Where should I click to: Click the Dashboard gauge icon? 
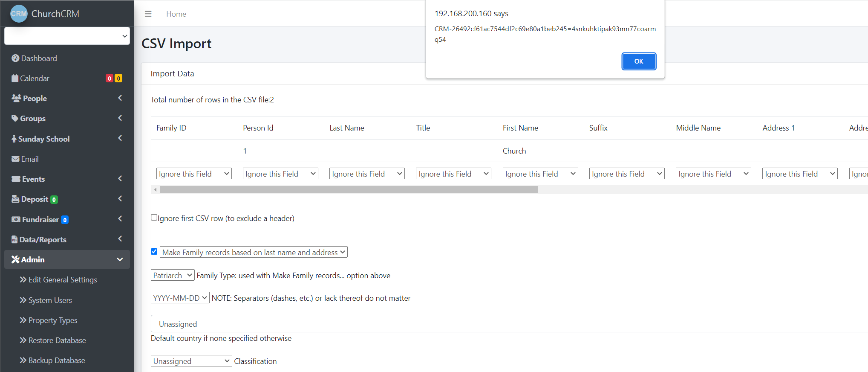[x=15, y=58]
